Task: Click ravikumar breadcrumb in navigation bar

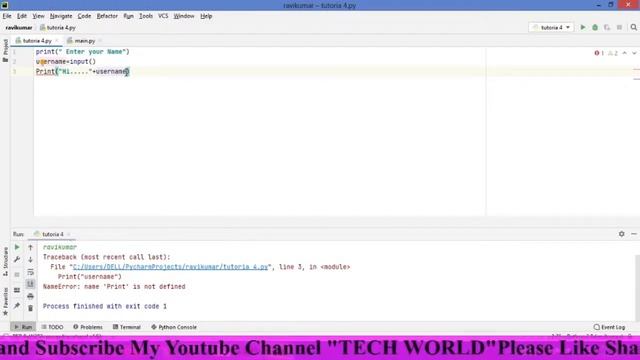Action: tap(19, 28)
